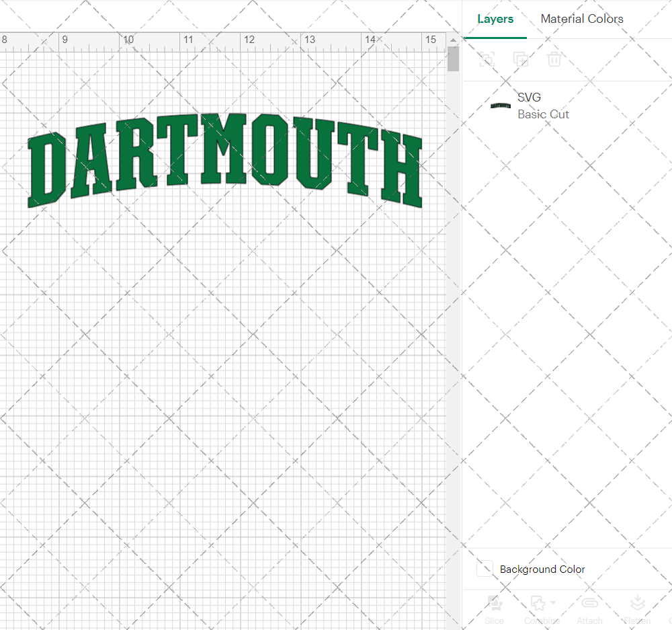
Task: Expand the Combine dropdown arrow
Action: 553,602
